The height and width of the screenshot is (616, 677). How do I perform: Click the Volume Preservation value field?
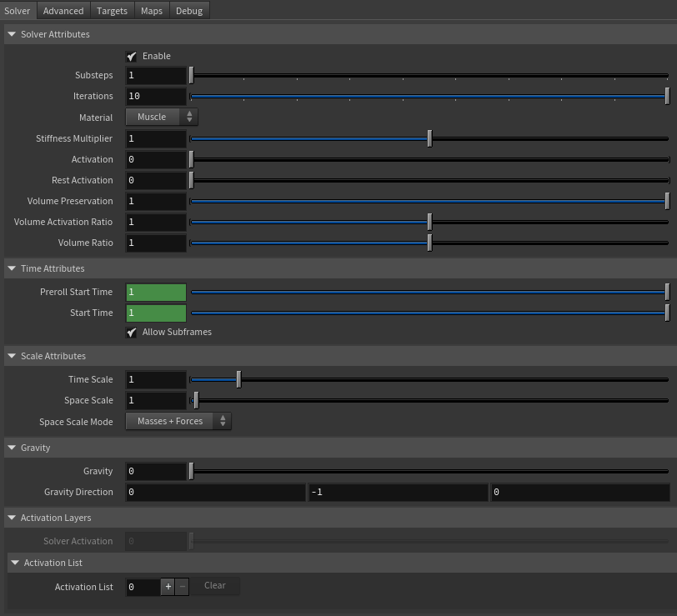coord(156,201)
